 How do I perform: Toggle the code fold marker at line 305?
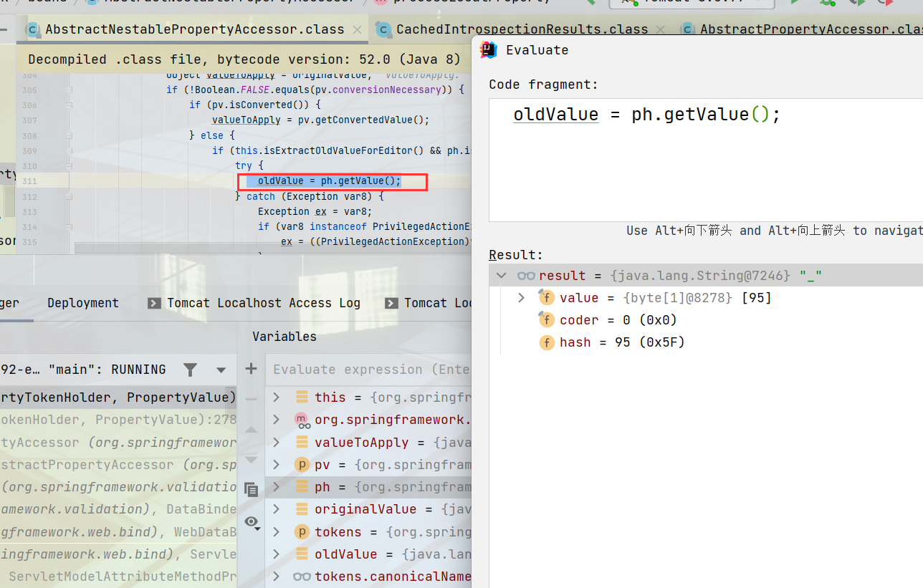70,90
